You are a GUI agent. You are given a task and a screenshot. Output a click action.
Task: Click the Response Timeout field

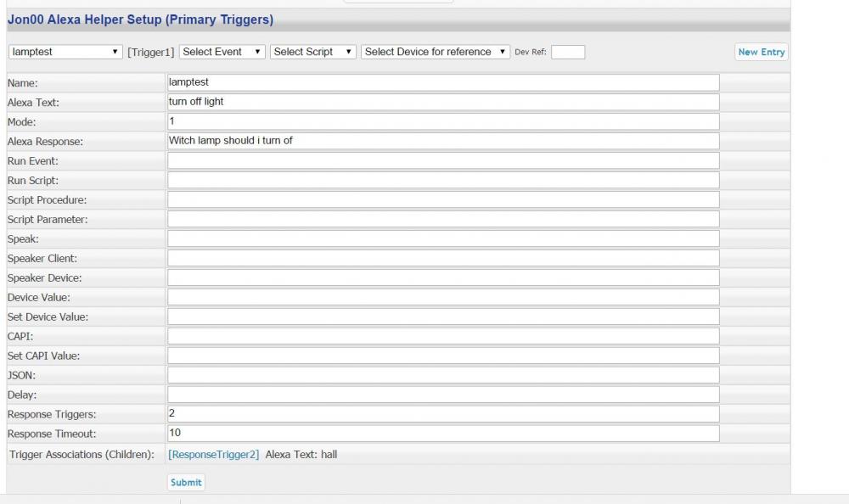443,434
